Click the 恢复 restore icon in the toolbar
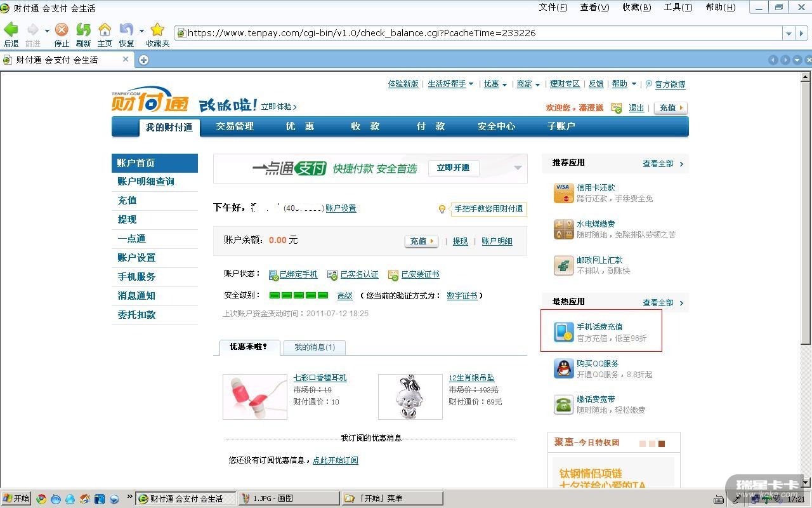The height and width of the screenshot is (508, 812). point(126,29)
